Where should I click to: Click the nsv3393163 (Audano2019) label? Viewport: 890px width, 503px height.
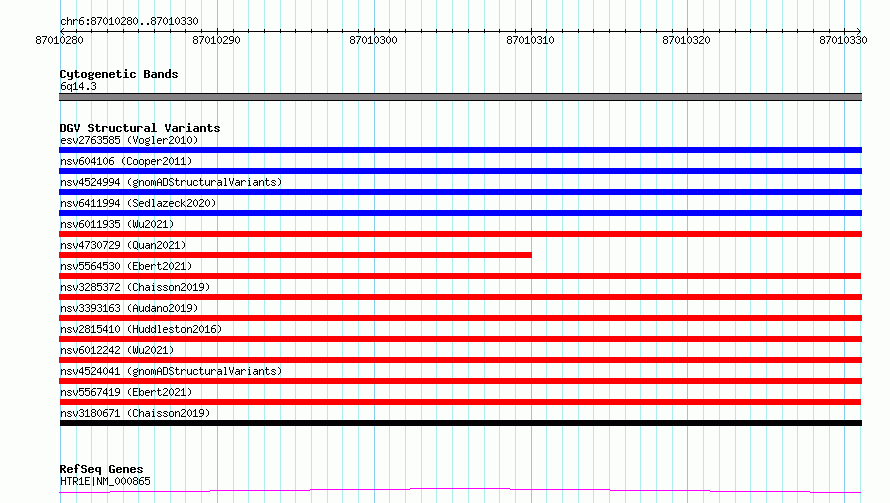[x=129, y=308]
